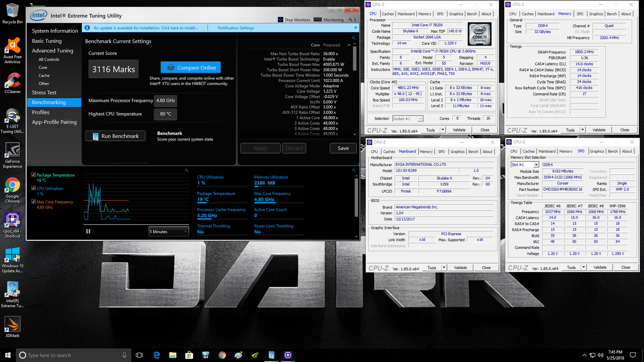Open the 5 Minutes time range dropdown
Image resolution: width=644 pixels, height=362 pixels.
point(169,232)
